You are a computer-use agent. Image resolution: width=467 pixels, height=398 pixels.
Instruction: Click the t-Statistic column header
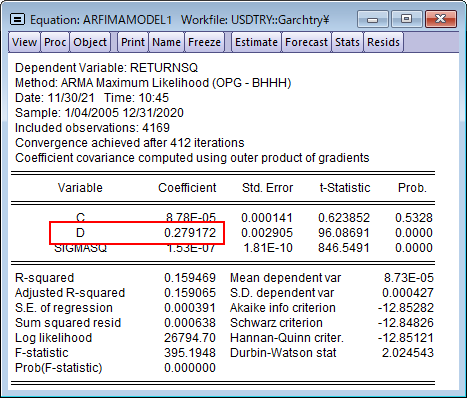(345, 188)
